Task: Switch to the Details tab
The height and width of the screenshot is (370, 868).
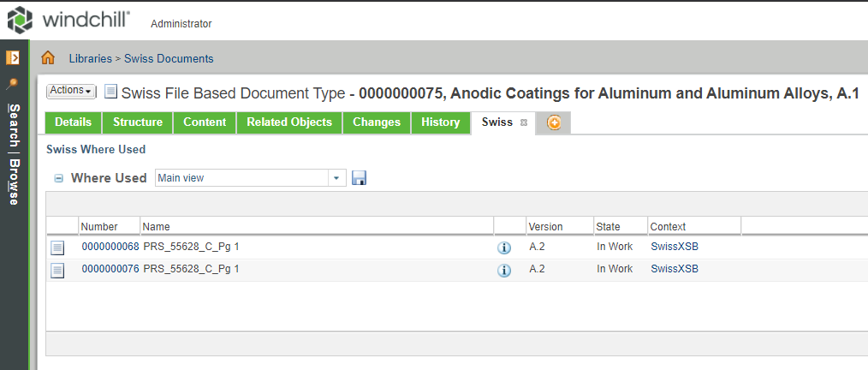Action: (x=73, y=122)
